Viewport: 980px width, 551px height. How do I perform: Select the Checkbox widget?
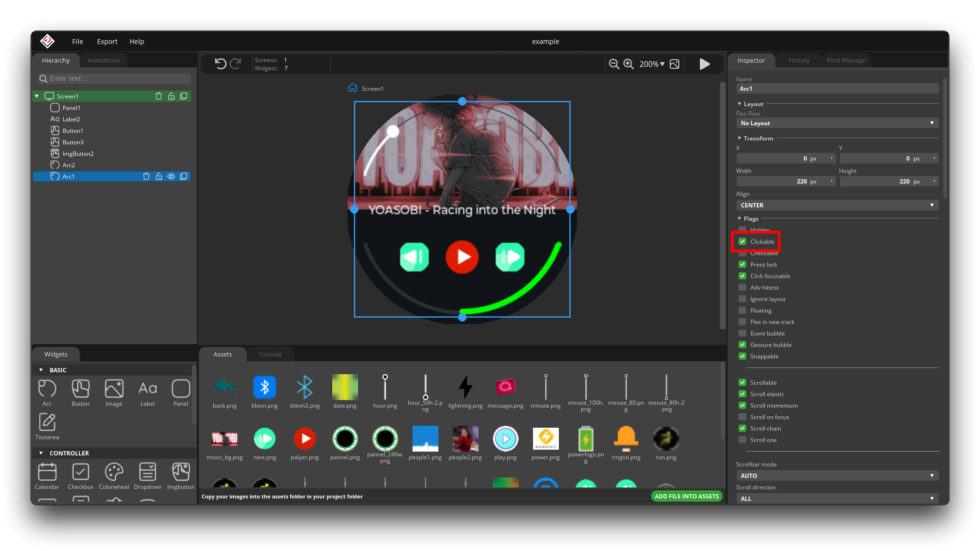pyautogui.click(x=80, y=476)
